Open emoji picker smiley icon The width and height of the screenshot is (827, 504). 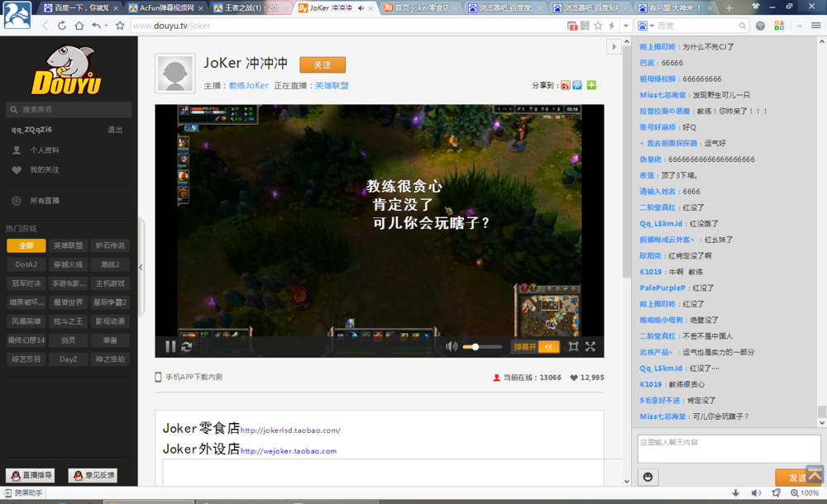tap(648, 477)
